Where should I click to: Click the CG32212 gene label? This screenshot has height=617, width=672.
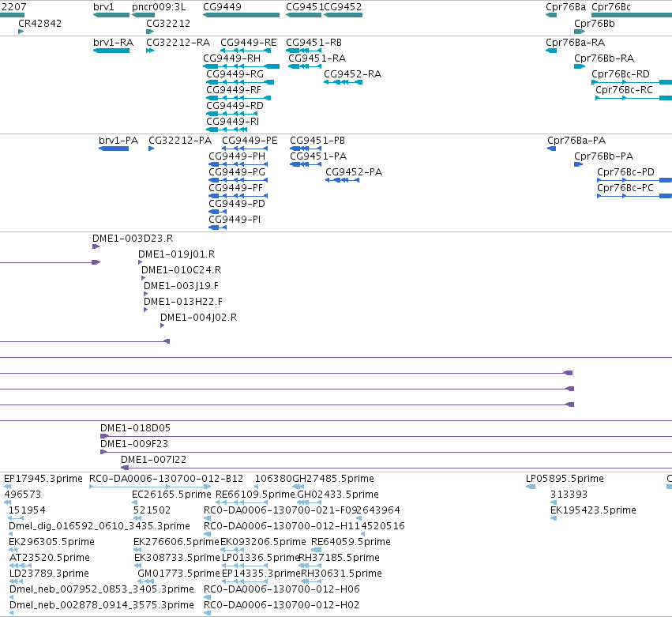pyautogui.click(x=168, y=23)
